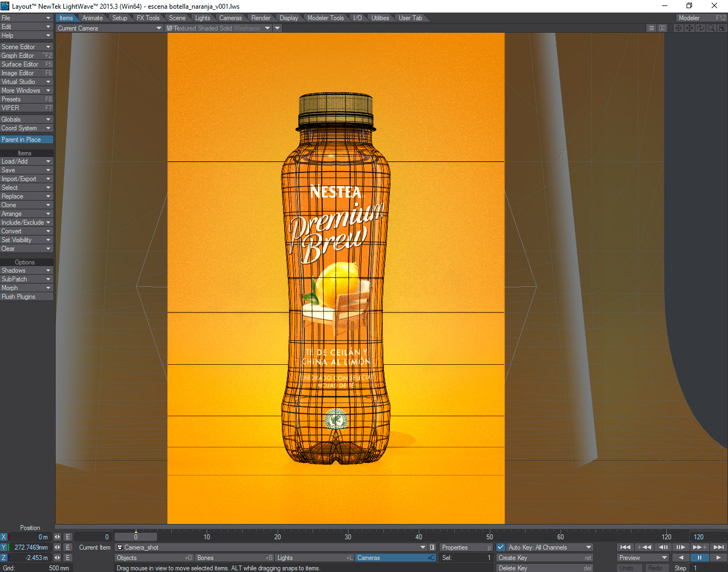This screenshot has width=728, height=572.
Task: Open the extra view mode arrow button
Action: [278, 28]
